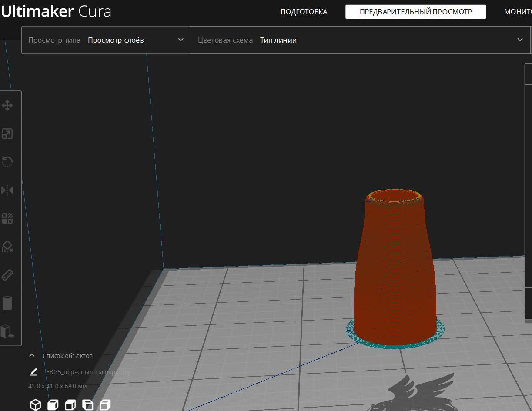Select the cylinder custom support tool
532x411 pixels.
coord(7,303)
